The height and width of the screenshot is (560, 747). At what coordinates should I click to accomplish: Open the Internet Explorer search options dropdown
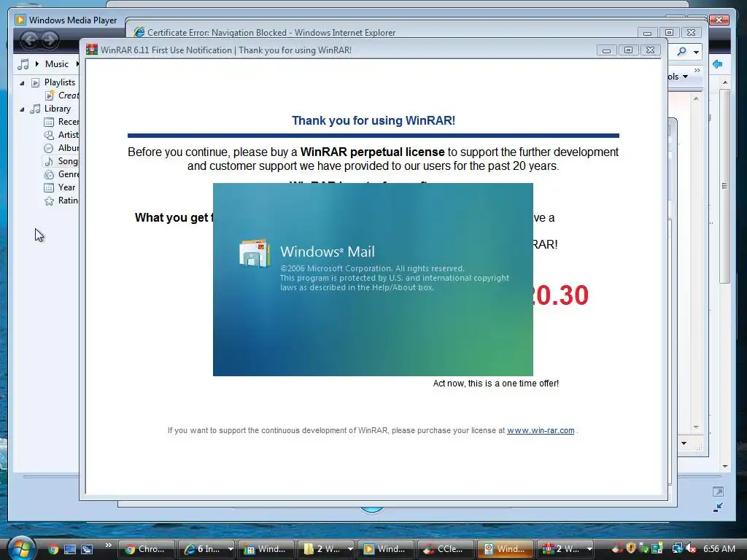696,52
